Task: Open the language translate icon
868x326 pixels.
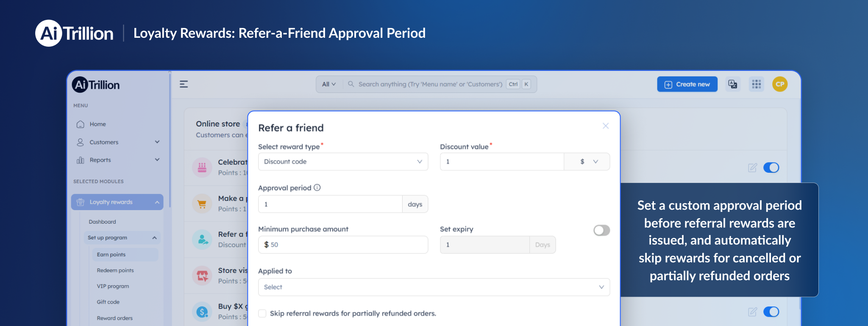Action: pos(733,84)
